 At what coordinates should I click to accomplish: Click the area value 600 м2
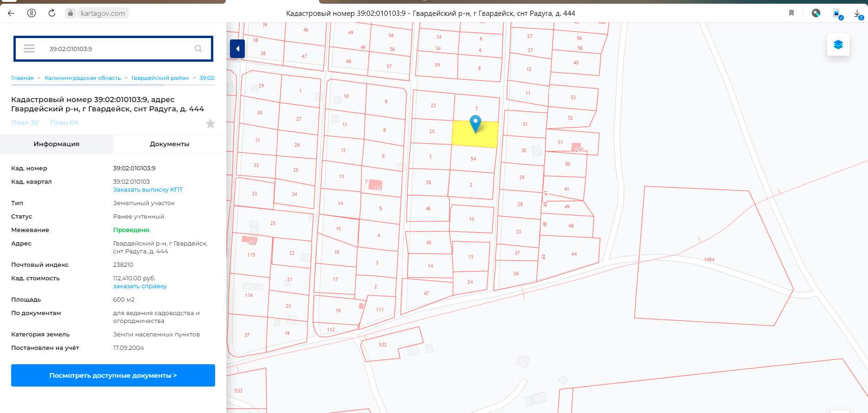[x=124, y=300]
